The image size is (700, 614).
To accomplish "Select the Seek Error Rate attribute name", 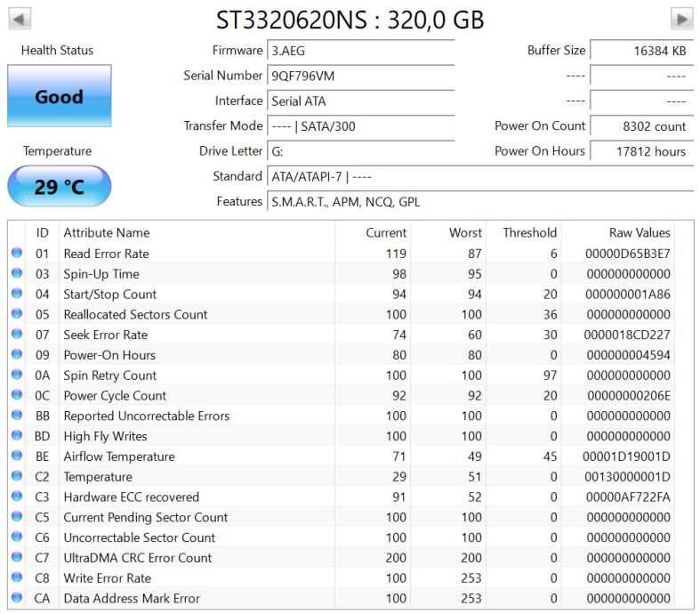I will (x=105, y=335).
